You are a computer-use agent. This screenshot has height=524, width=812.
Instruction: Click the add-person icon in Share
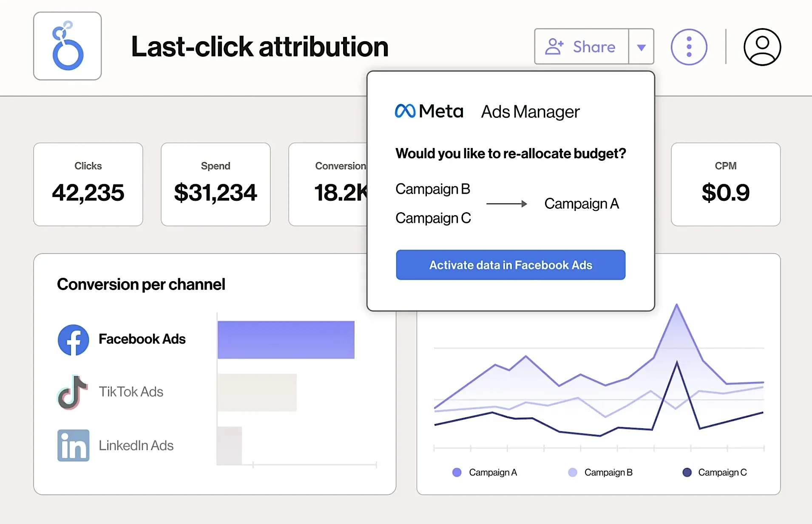tap(554, 47)
